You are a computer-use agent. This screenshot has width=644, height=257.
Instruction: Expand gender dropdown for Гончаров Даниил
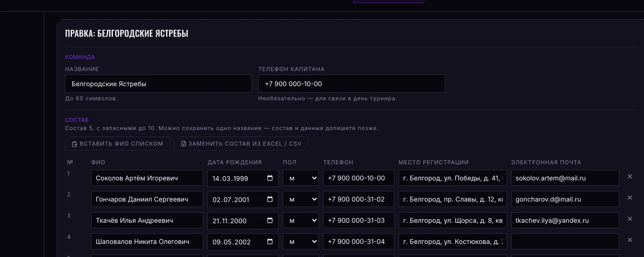pyautogui.click(x=301, y=199)
